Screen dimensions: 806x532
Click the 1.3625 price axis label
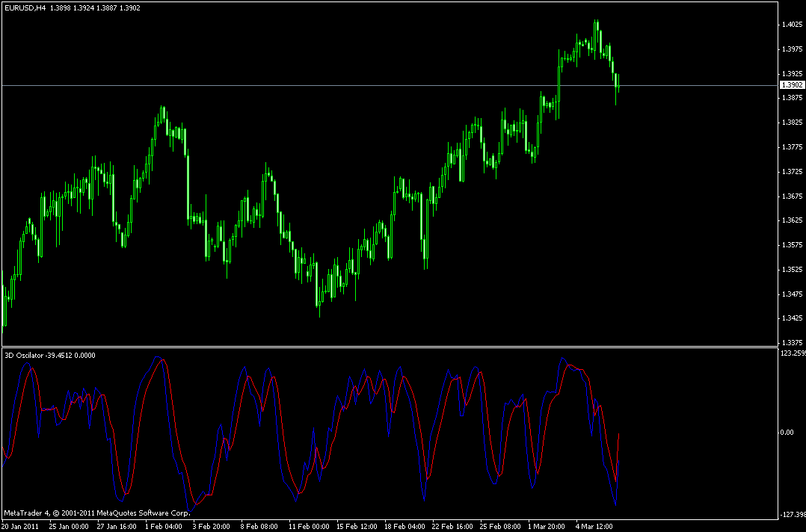tap(792, 220)
